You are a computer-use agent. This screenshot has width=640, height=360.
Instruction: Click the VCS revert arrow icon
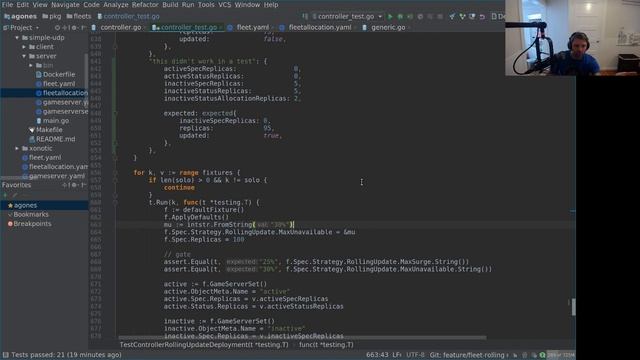click(x=482, y=16)
